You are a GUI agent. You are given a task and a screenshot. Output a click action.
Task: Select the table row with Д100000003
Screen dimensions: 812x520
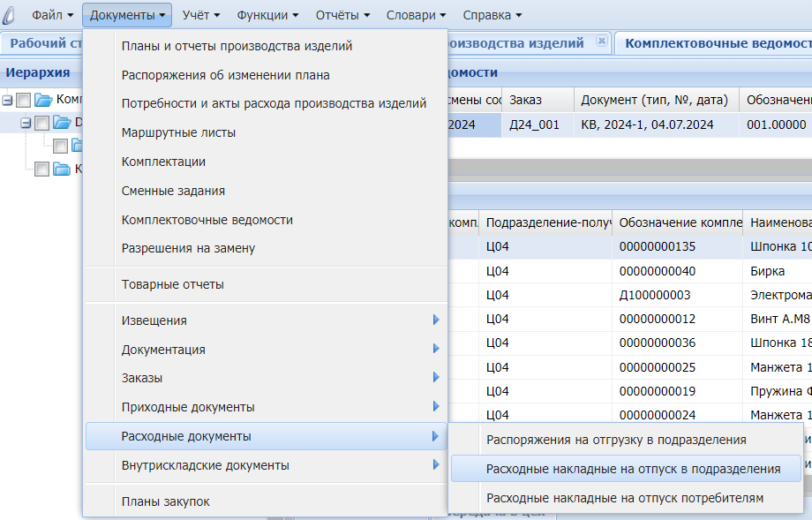[x=655, y=295]
